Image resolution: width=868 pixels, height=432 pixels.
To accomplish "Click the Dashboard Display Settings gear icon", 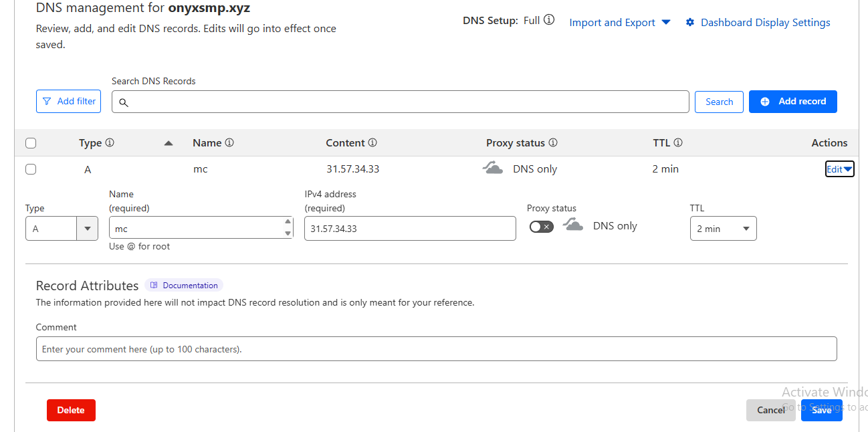I will (690, 23).
